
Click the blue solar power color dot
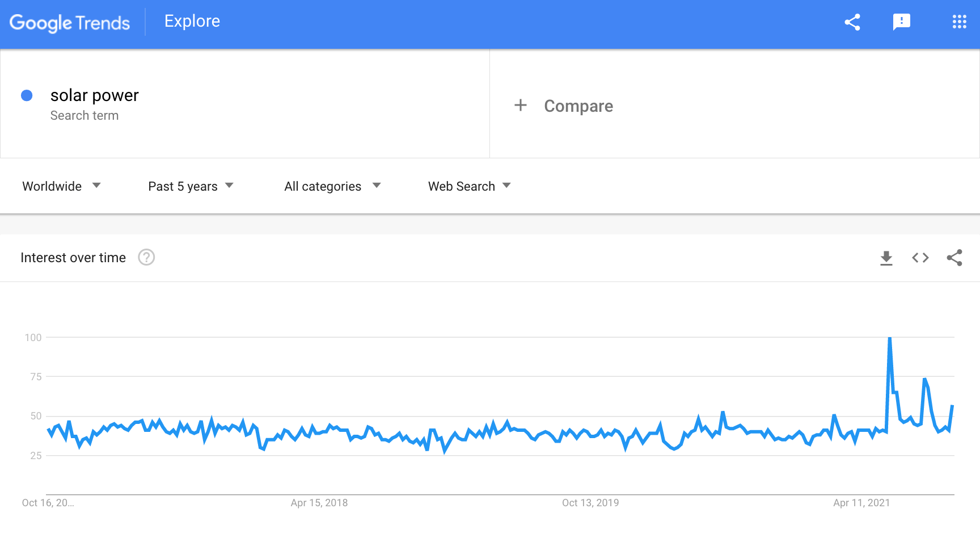click(27, 95)
